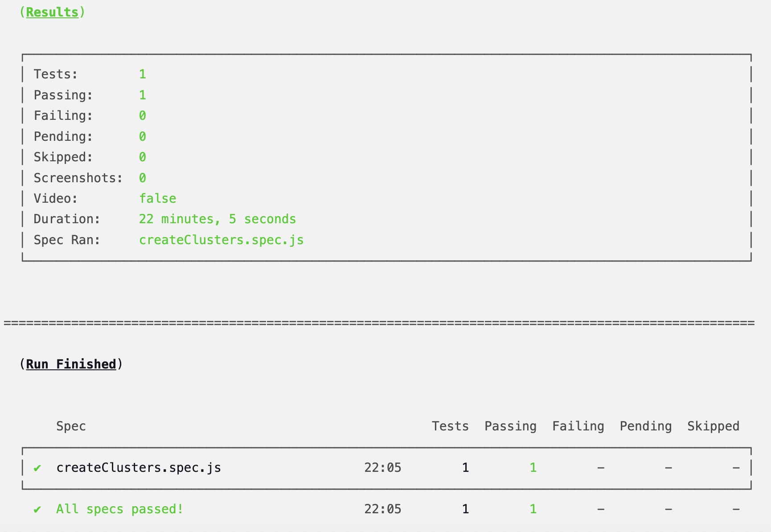771x532 pixels.
Task: Click the green checkmark beside createClusters.spec.js
Action: pos(37,468)
